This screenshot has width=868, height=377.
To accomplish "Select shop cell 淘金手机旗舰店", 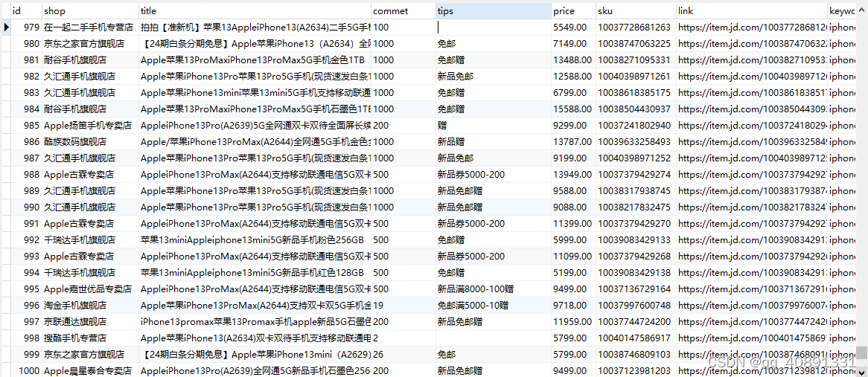I will point(90,305).
